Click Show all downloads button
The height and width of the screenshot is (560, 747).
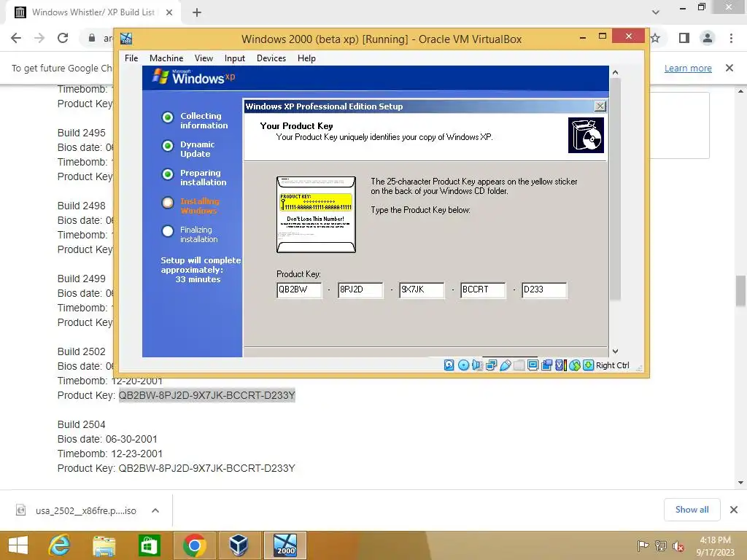click(x=692, y=510)
